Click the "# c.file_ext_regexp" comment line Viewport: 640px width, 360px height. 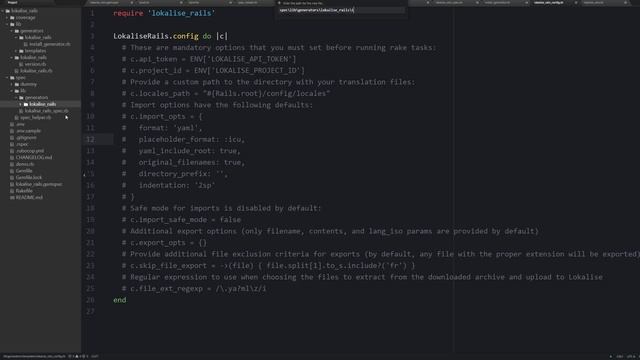(194, 289)
